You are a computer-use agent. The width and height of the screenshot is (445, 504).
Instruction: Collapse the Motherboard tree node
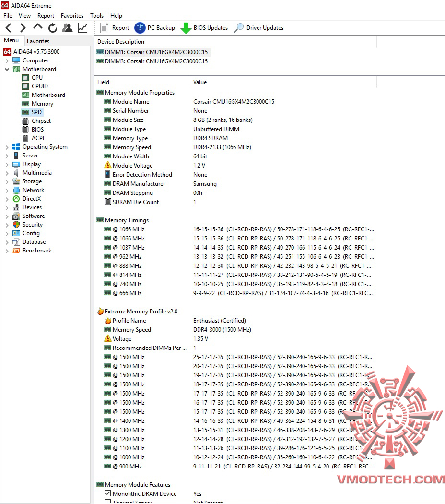[x=7, y=69]
